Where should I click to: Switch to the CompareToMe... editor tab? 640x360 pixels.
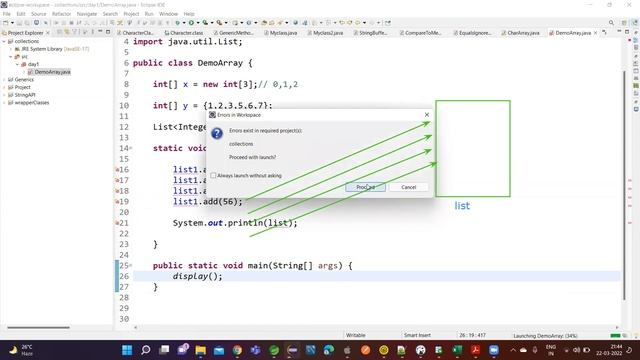(420, 33)
